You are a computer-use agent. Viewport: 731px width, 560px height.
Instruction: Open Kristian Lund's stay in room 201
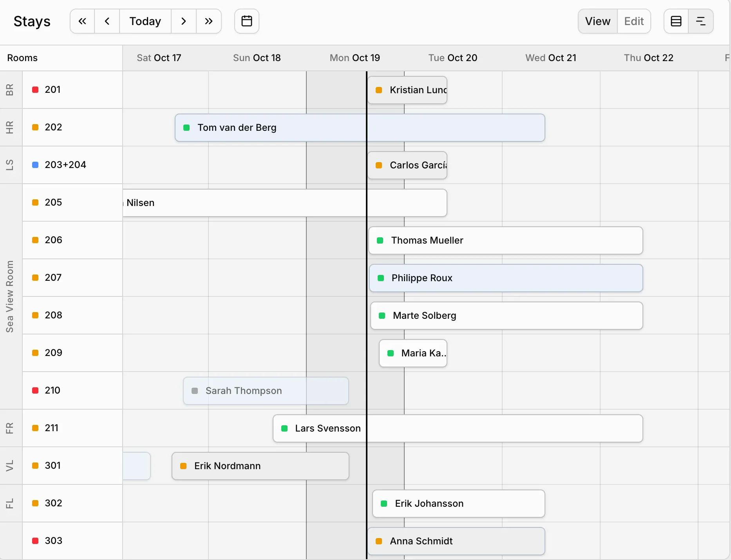coord(407,90)
